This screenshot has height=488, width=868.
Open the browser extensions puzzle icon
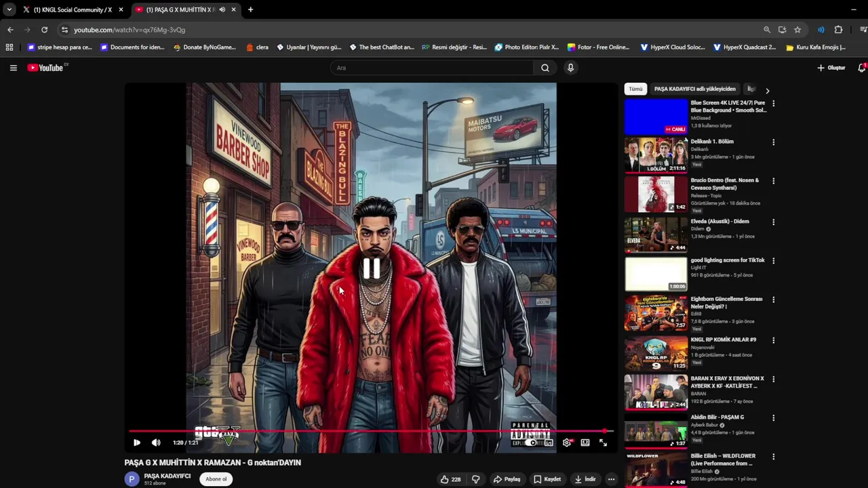[x=838, y=30]
